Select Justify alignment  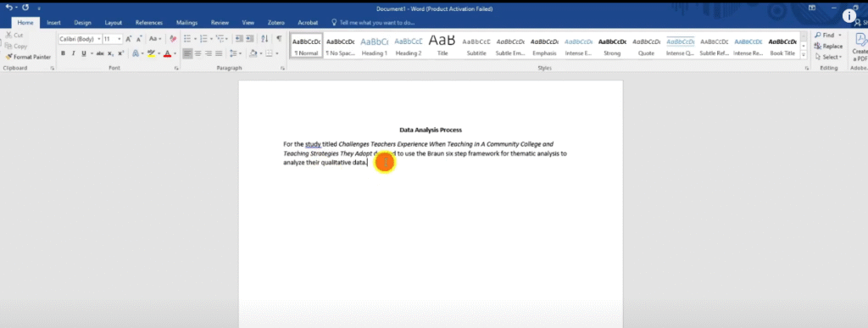click(219, 53)
